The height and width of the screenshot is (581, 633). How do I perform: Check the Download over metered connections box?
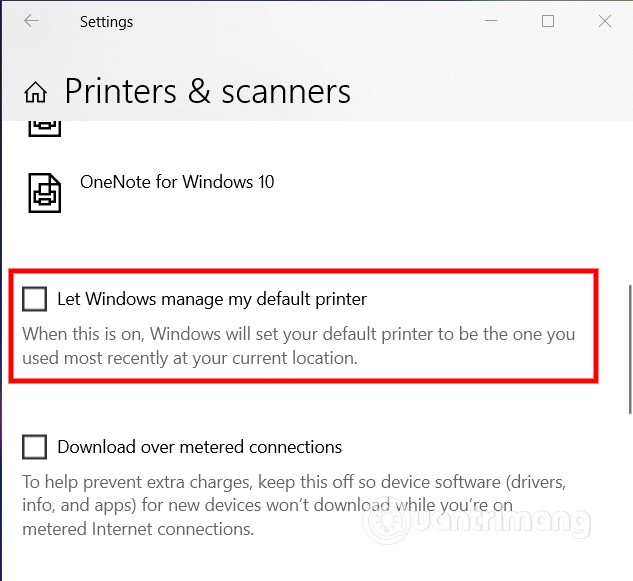click(34, 447)
